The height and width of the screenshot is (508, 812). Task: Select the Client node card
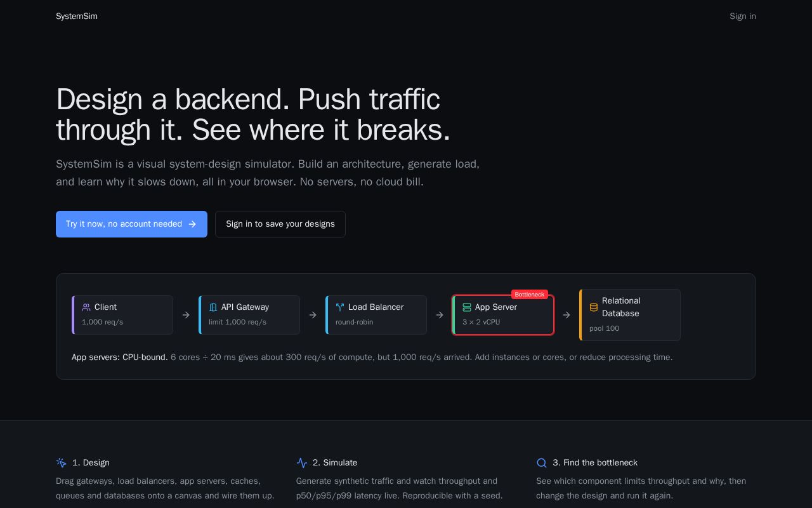click(x=122, y=315)
